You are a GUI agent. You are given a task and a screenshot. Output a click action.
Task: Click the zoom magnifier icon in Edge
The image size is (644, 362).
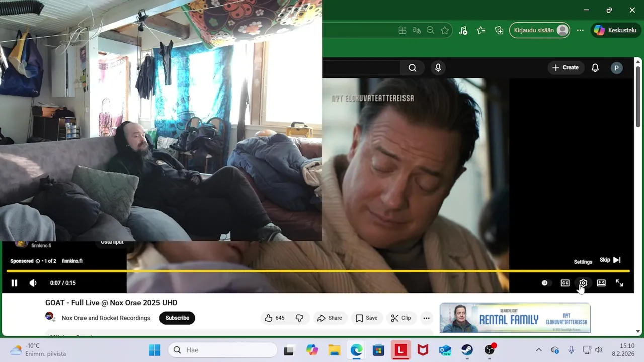click(430, 30)
